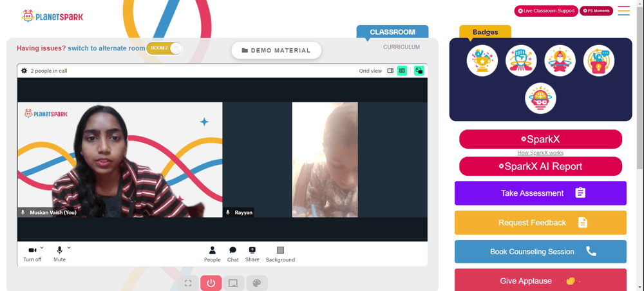Open the Badges tab

485,32
